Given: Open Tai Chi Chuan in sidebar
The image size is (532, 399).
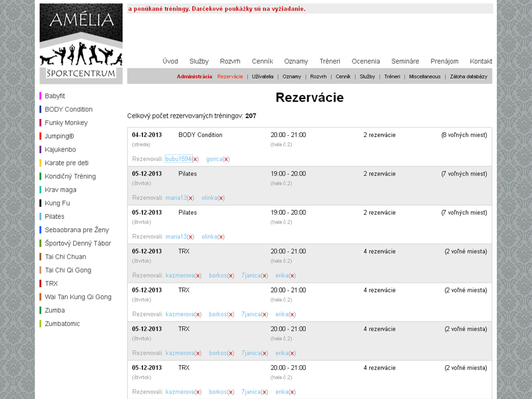Looking at the screenshot, I should [65, 257].
